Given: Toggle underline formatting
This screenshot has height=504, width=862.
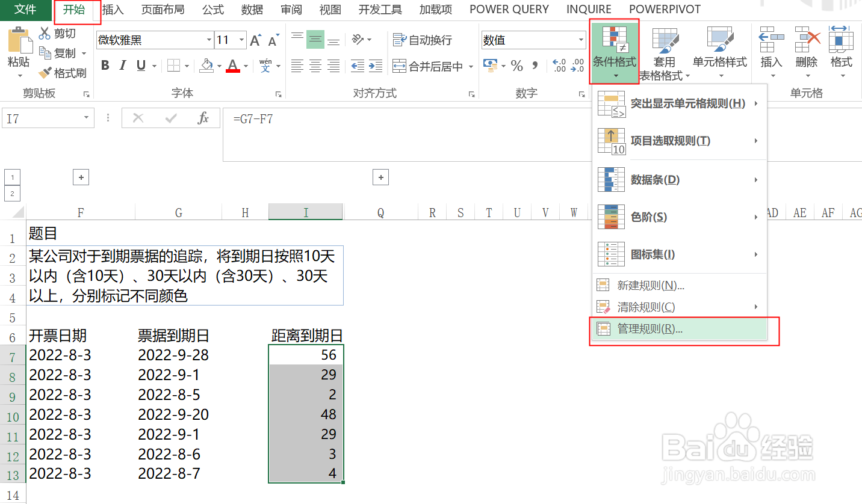Looking at the screenshot, I should [x=141, y=66].
